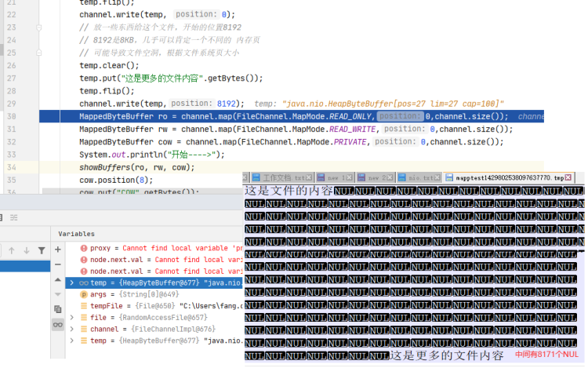
Task: Expand the selected temp HeapByteBuffer watch
Action: (x=72, y=282)
